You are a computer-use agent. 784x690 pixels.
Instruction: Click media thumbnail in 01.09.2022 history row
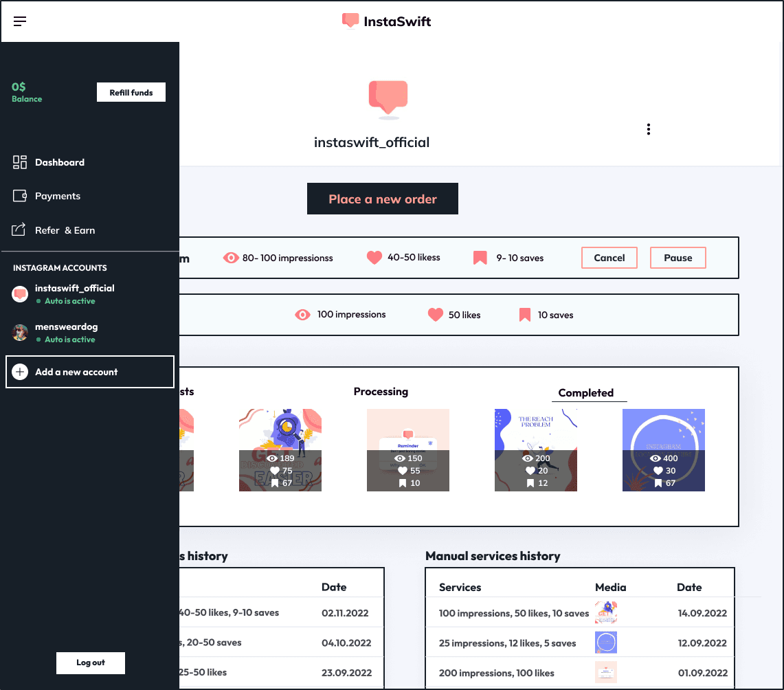[x=606, y=673]
